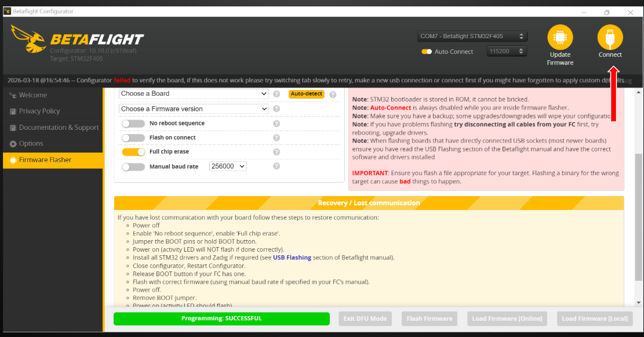Expand the Choose a Firmware version dropdown
644x337 pixels.
[x=194, y=109]
